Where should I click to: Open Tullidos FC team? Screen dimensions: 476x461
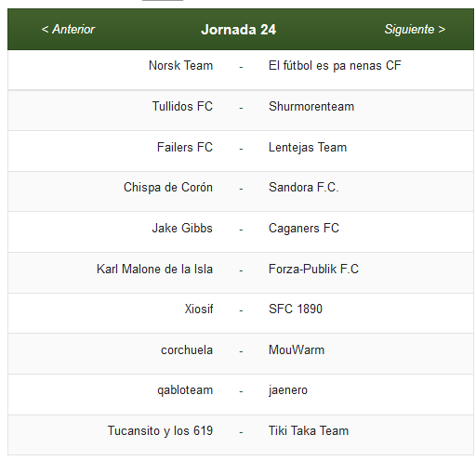tap(182, 106)
